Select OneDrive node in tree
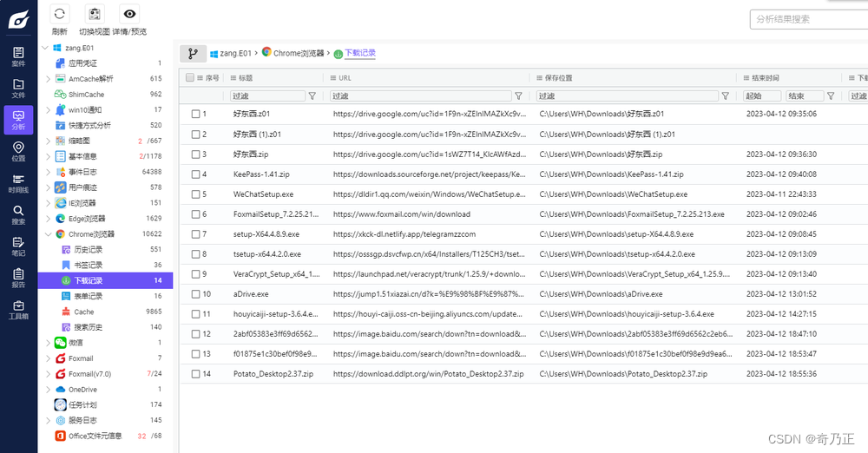This screenshot has width=868, height=453. tap(82, 390)
